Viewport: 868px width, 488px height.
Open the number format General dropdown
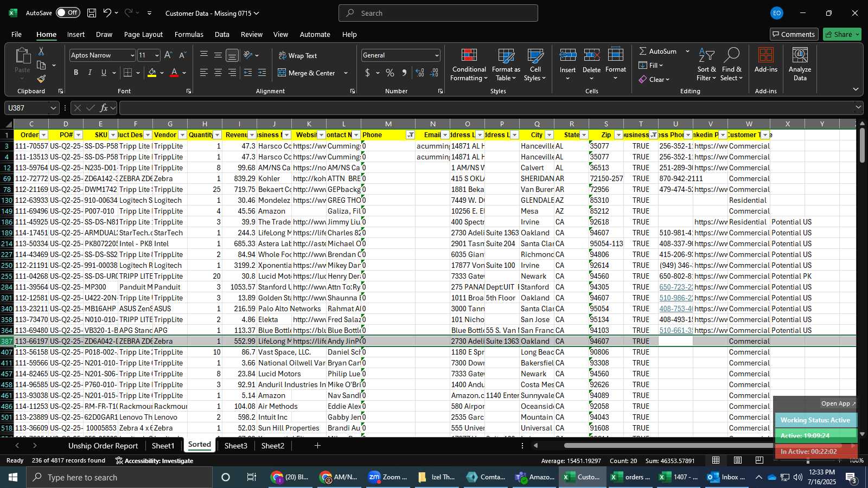point(437,55)
